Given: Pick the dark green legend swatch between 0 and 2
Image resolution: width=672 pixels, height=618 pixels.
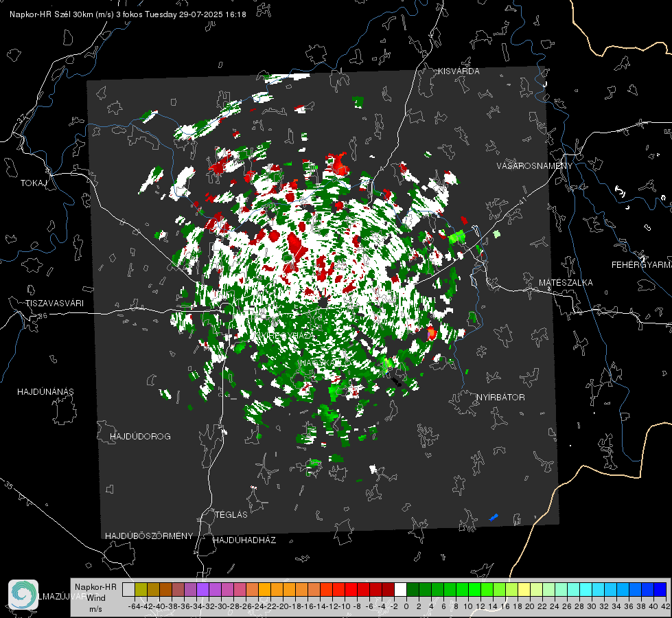Looking at the screenshot, I should [413, 589].
